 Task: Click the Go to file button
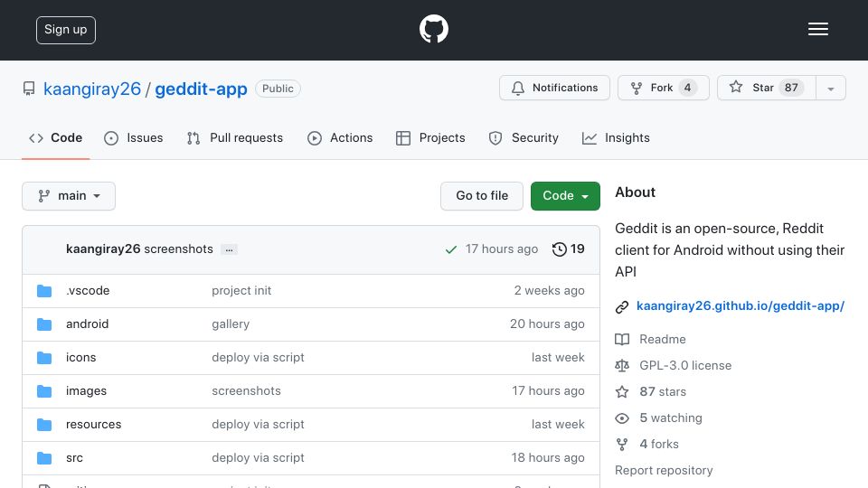coord(482,196)
